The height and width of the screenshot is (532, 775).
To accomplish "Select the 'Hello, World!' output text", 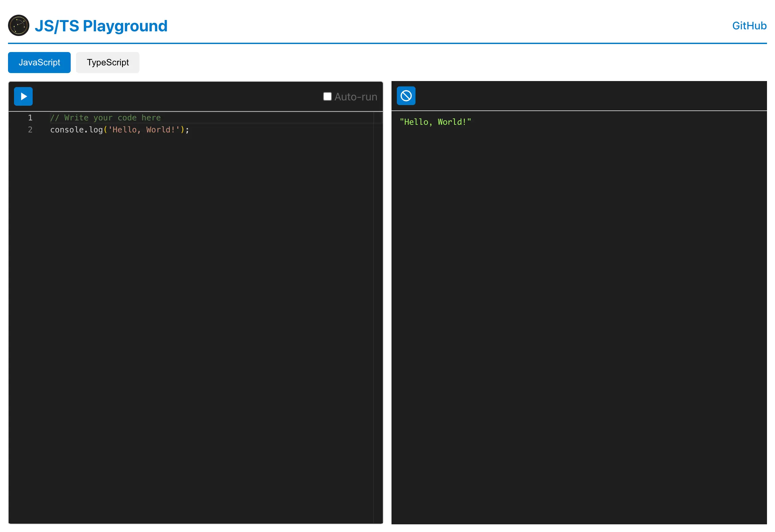I will (x=435, y=122).
